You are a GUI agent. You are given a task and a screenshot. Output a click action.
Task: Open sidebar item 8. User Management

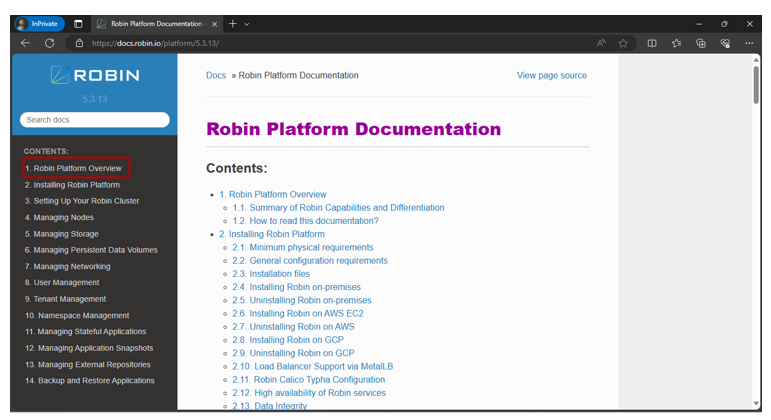point(62,282)
